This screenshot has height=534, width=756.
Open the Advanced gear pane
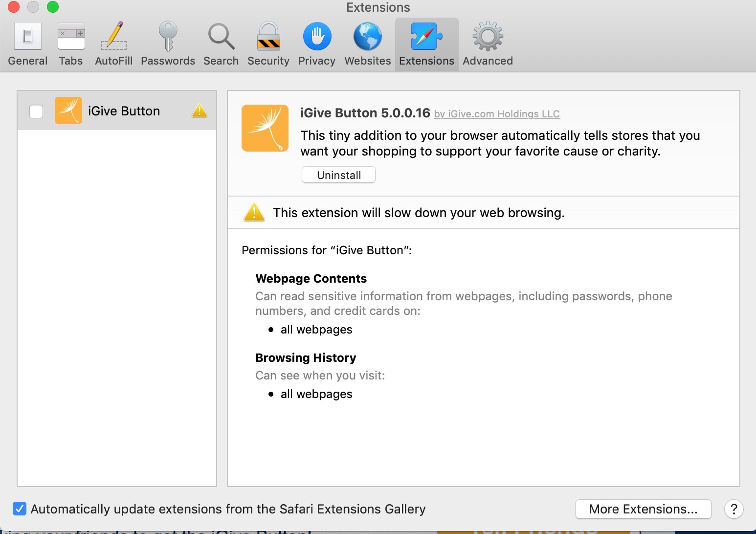(488, 44)
